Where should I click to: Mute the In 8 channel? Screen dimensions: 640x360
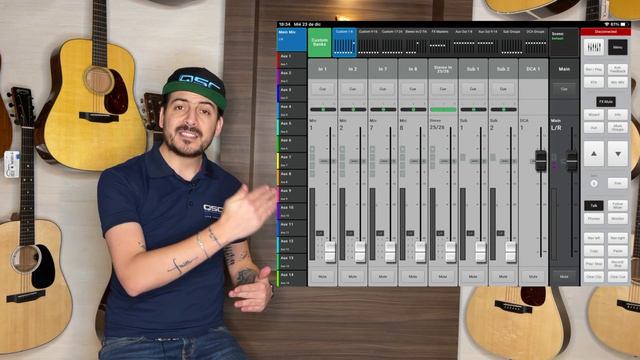coord(413,277)
